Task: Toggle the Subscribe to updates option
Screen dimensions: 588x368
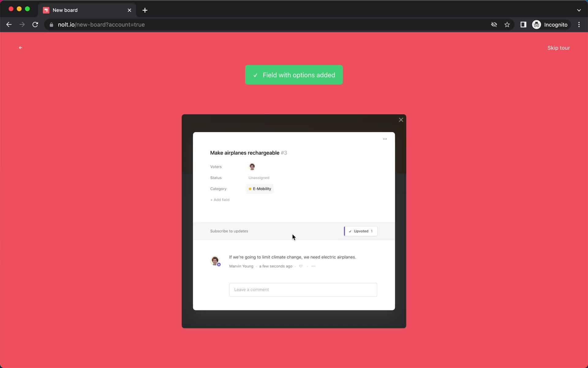Action: pyautogui.click(x=229, y=231)
